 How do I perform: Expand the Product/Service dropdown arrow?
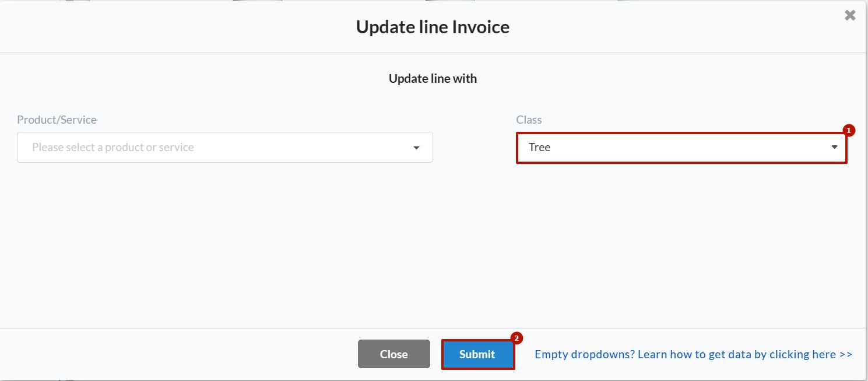point(416,148)
